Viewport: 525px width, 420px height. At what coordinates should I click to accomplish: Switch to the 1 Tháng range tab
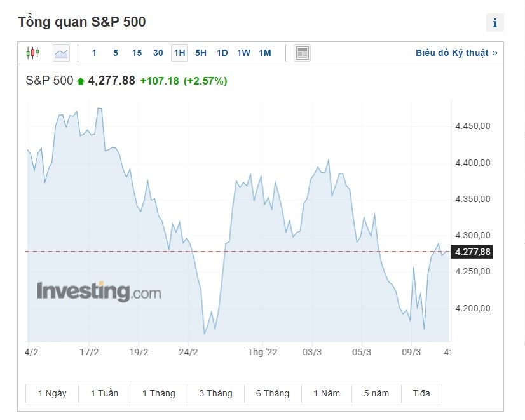pos(158,393)
